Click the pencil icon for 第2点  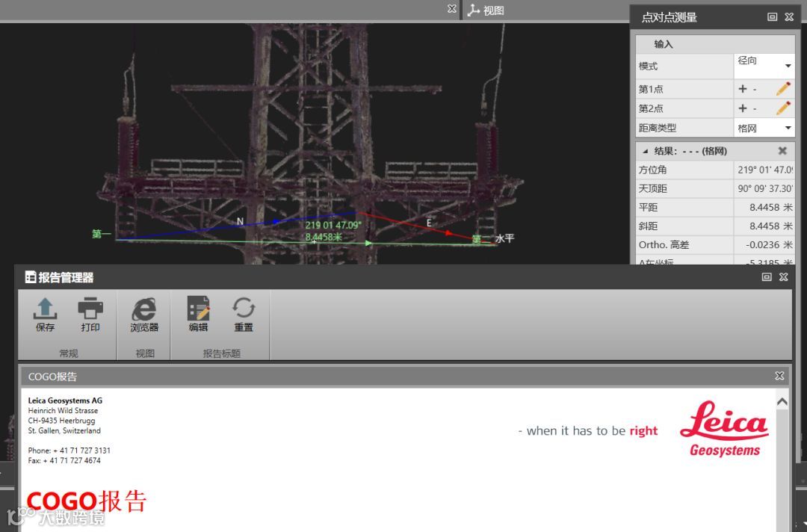783,108
